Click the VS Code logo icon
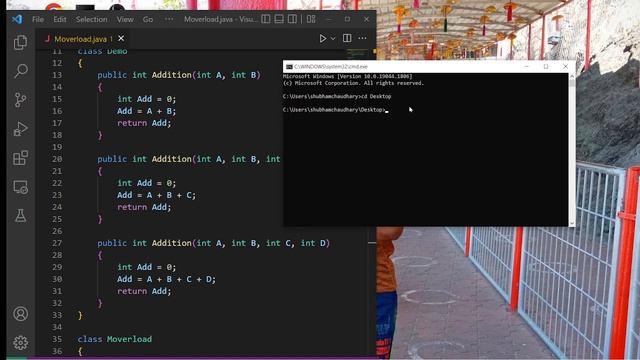The image size is (640, 360). click(x=17, y=19)
